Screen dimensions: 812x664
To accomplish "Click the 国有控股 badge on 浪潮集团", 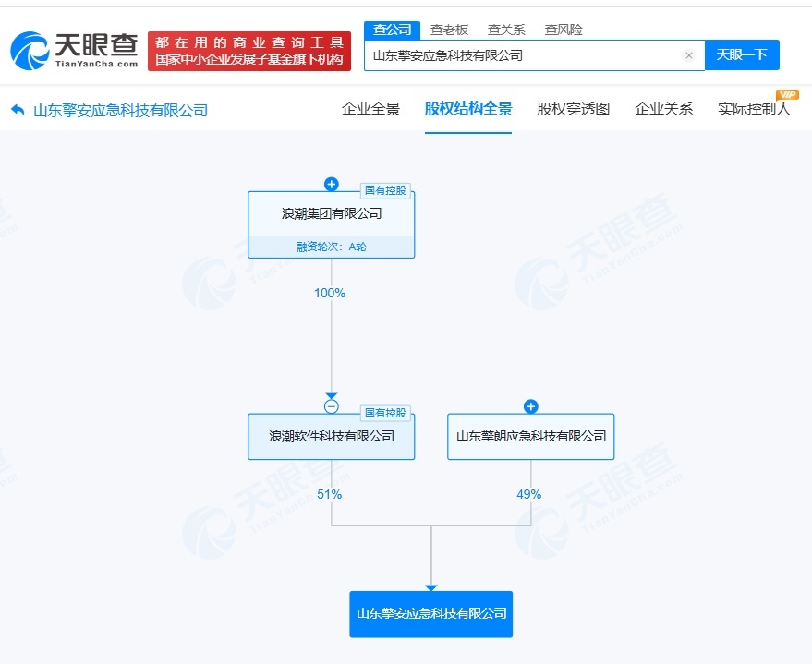I will coord(385,190).
